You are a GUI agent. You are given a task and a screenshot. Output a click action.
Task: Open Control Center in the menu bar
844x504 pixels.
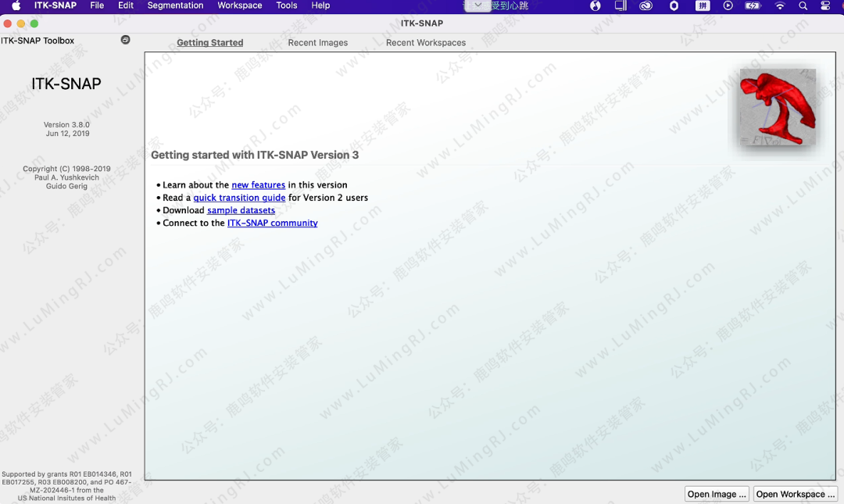tap(826, 5)
